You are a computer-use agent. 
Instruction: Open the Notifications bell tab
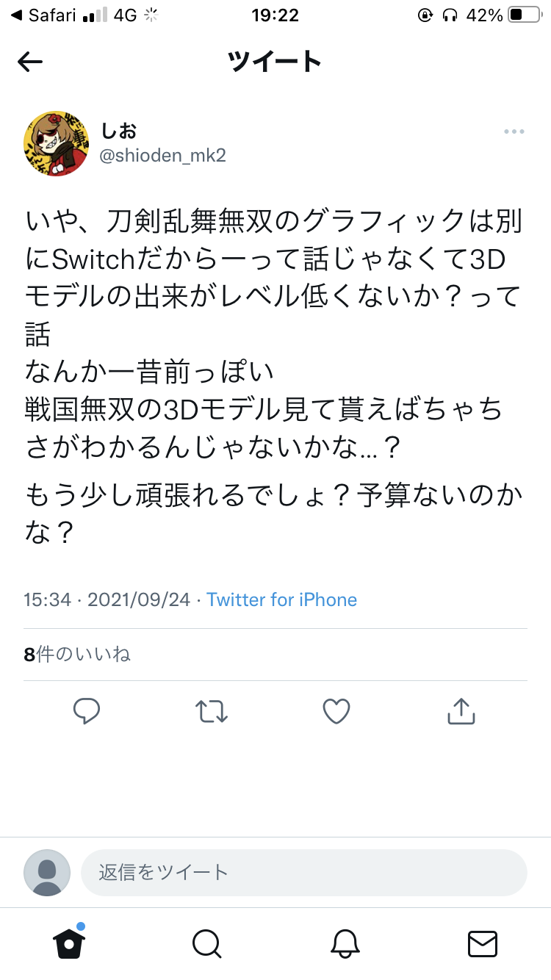(x=345, y=943)
